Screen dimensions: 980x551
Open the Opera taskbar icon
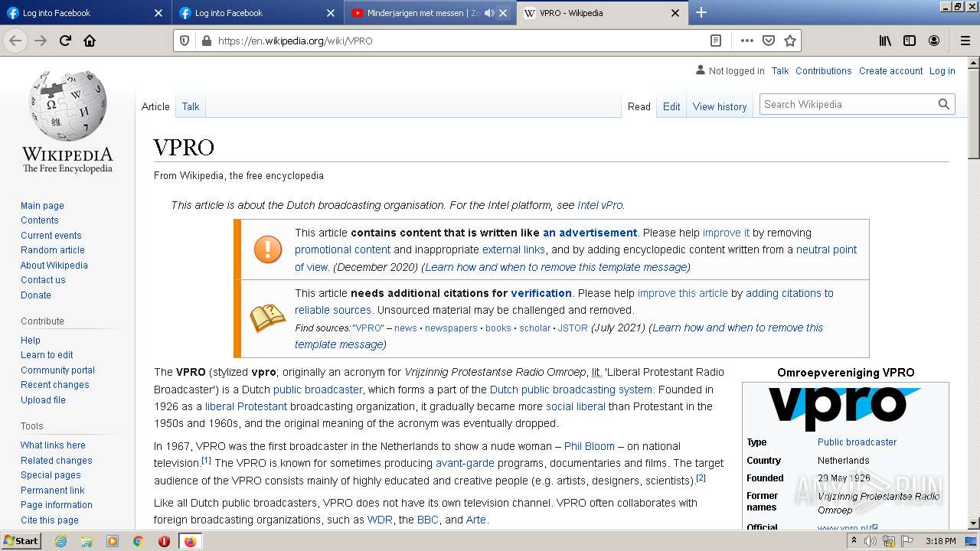(164, 541)
